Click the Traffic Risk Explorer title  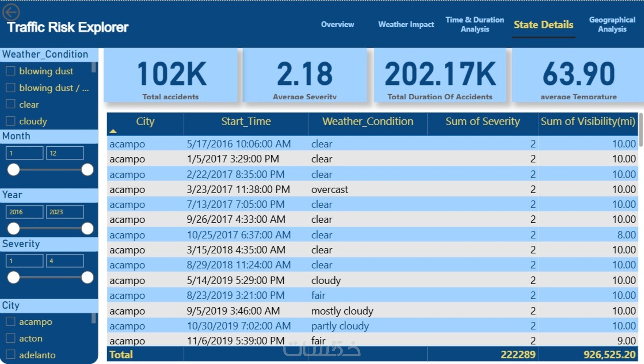click(68, 27)
